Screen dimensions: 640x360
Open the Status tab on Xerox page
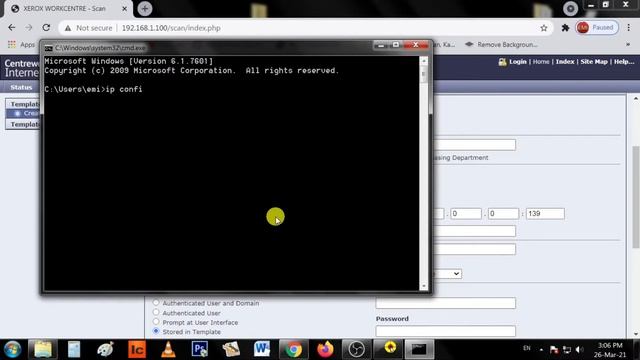point(21,87)
